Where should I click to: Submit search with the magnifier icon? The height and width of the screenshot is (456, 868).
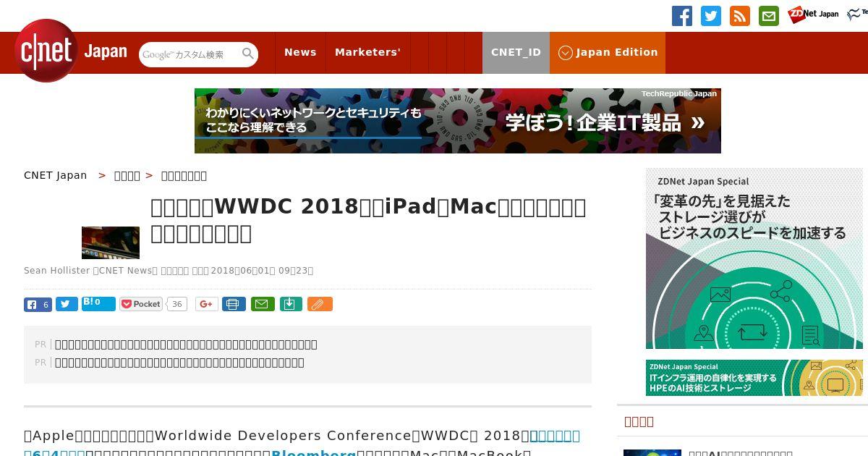click(248, 54)
